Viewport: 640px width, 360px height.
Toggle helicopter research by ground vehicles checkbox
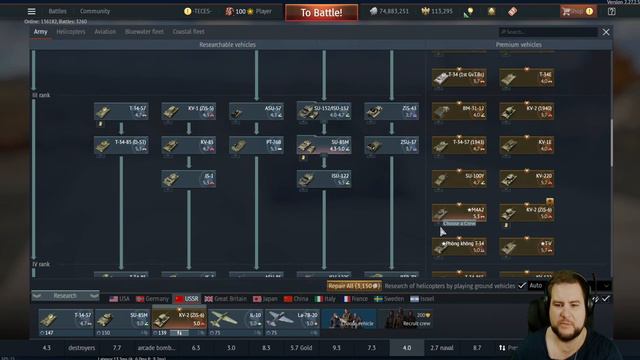tap(522, 286)
